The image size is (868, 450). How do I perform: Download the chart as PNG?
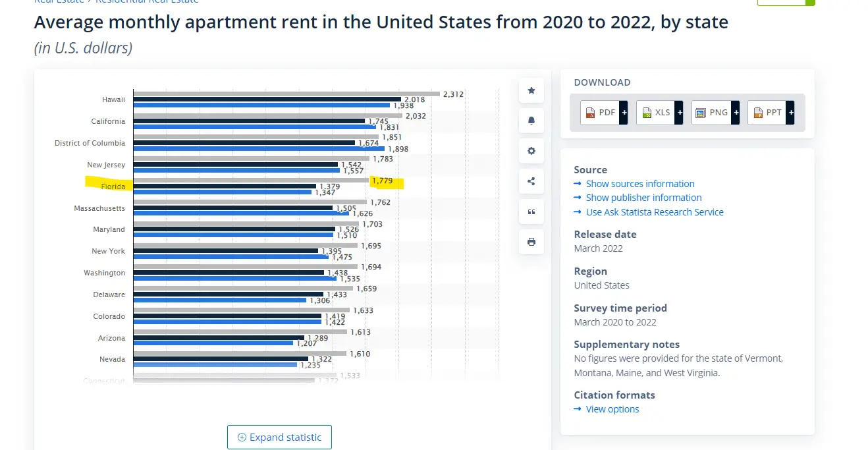(x=711, y=113)
